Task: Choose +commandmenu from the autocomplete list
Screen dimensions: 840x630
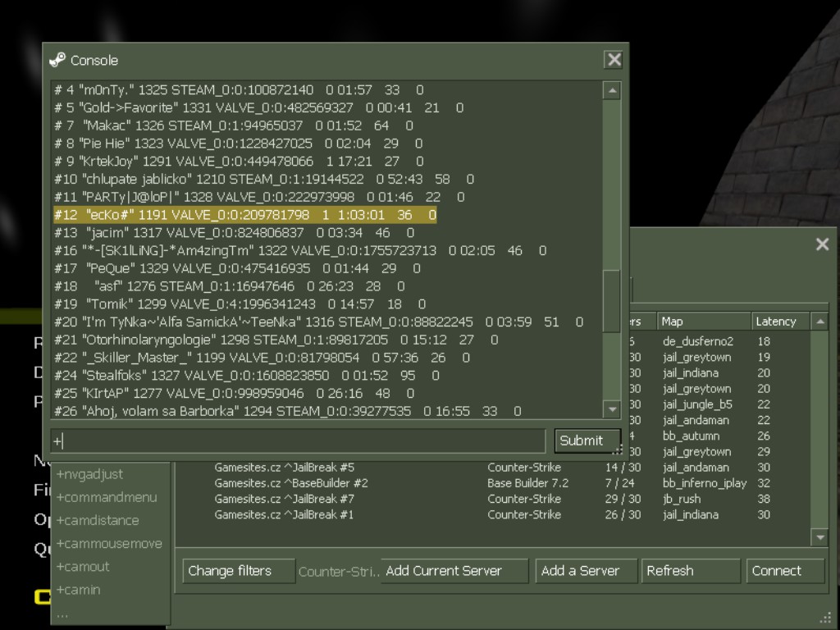Action: pos(107,497)
